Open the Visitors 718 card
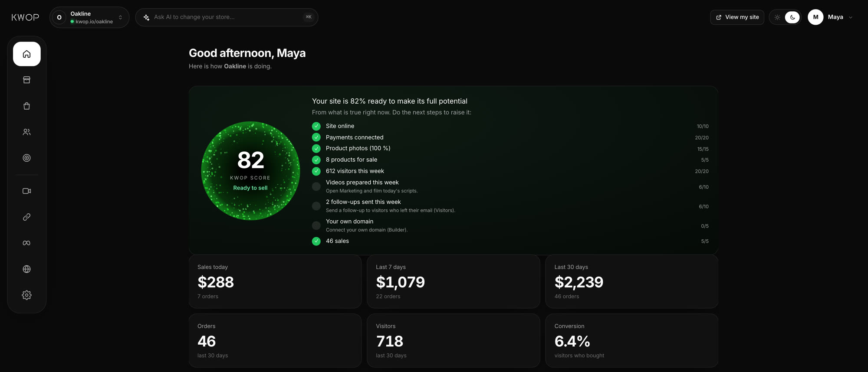The image size is (868, 372). pos(454,340)
